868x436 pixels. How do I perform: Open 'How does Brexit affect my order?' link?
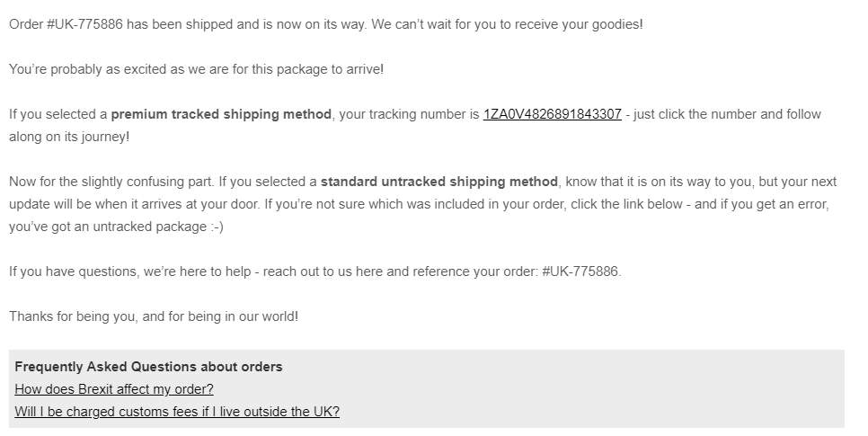click(114, 389)
